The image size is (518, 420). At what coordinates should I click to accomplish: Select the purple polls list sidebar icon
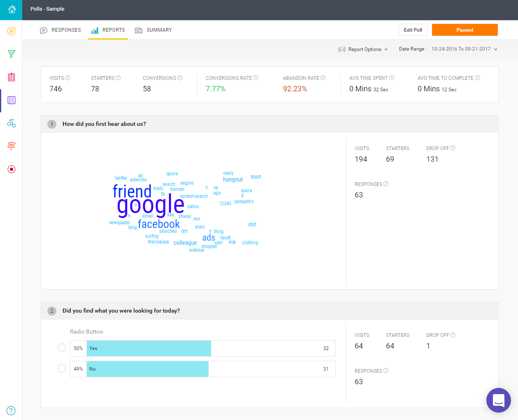click(x=12, y=100)
